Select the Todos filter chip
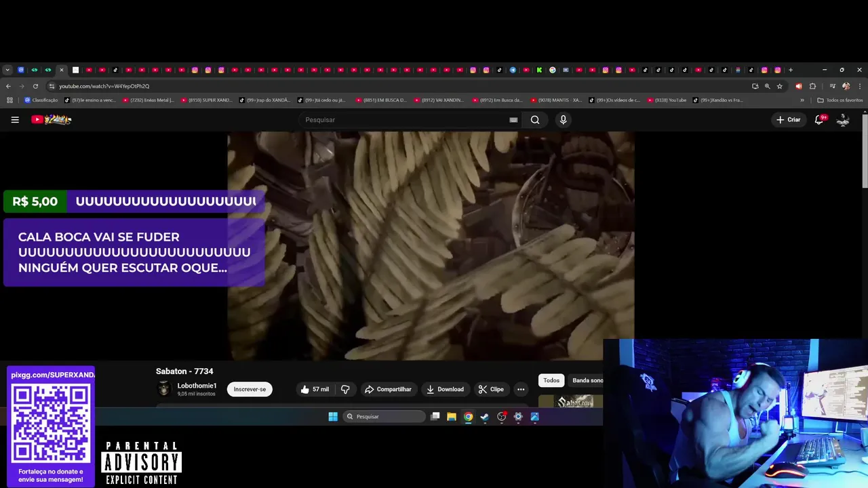Viewport: 868px width, 488px height. [x=551, y=381]
